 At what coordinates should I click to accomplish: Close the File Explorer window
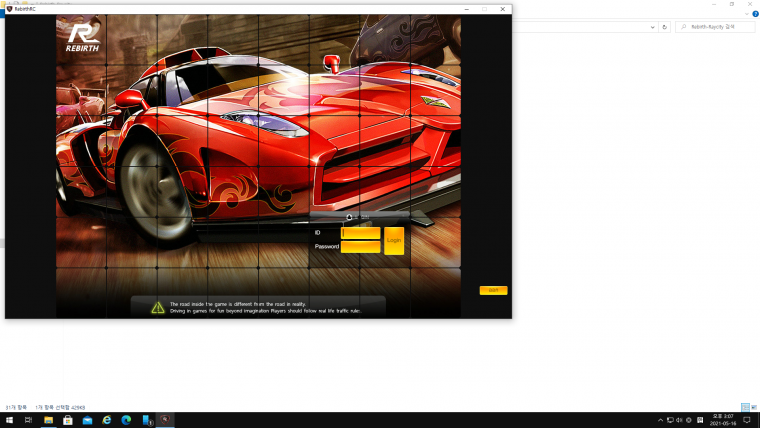pyautogui.click(x=750, y=4)
